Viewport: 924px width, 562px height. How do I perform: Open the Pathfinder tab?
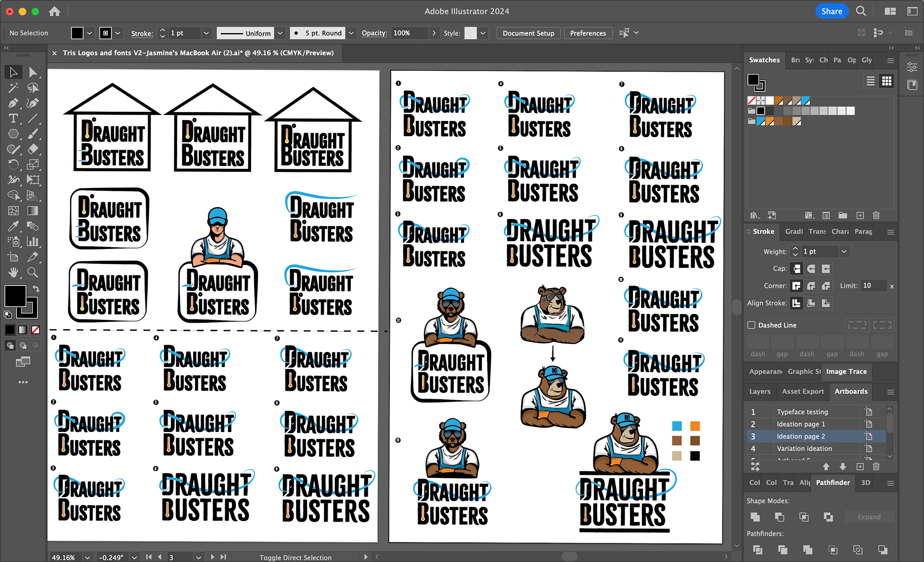click(x=833, y=483)
